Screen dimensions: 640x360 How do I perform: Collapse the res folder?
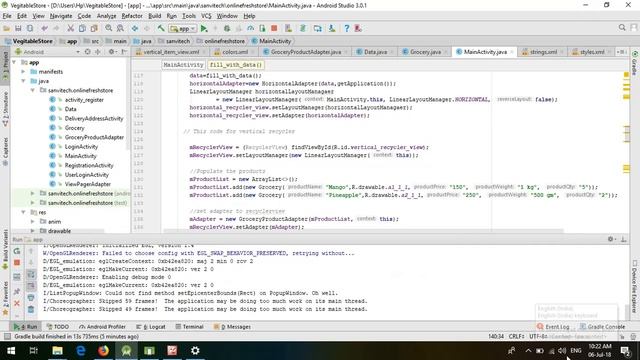point(24,212)
